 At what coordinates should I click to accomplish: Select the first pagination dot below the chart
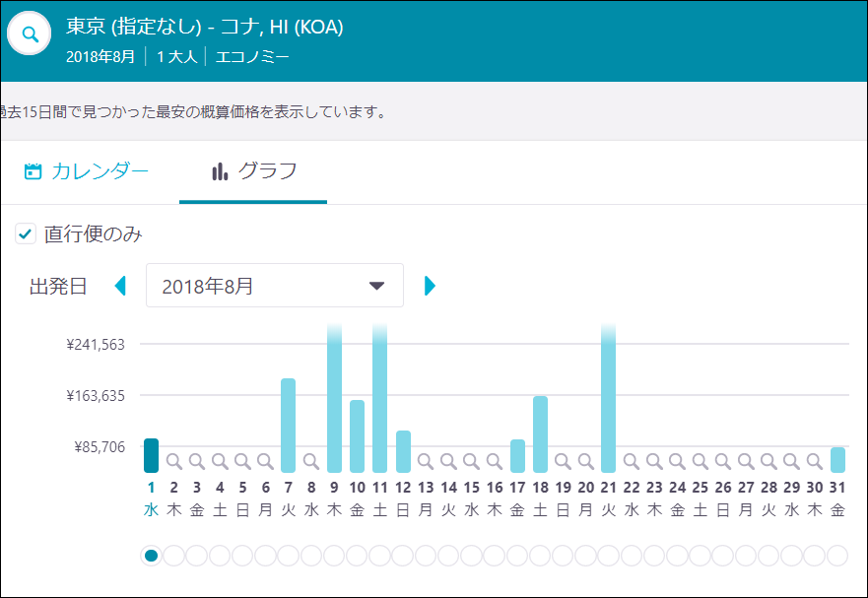point(150,556)
